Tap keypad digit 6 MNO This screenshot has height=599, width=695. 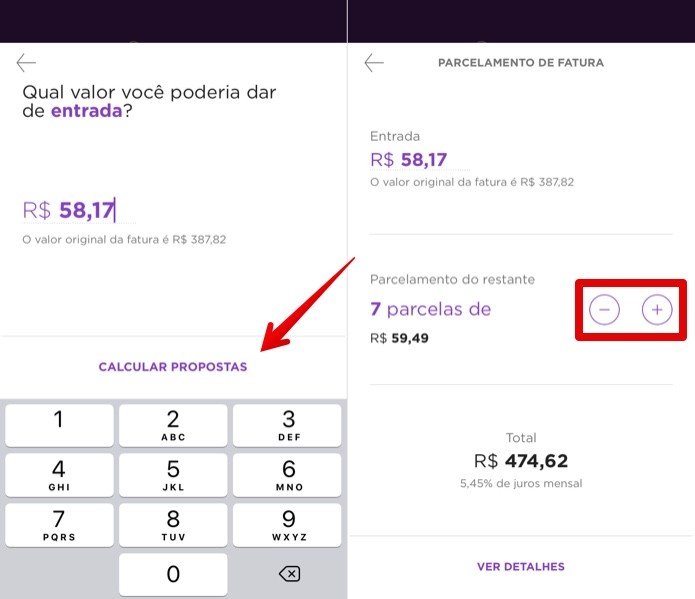click(287, 475)
